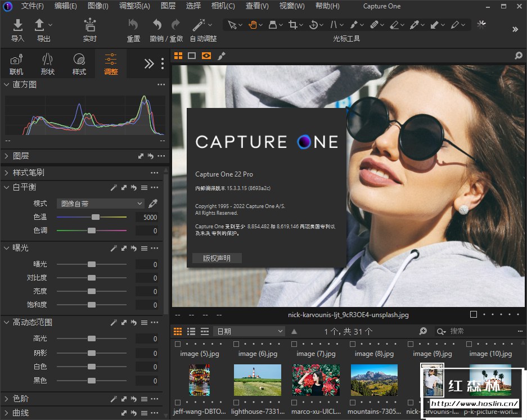Screen dimensions: 527x420
Task: Click the 实时 live view icon
Action: (x=89, y=25)
